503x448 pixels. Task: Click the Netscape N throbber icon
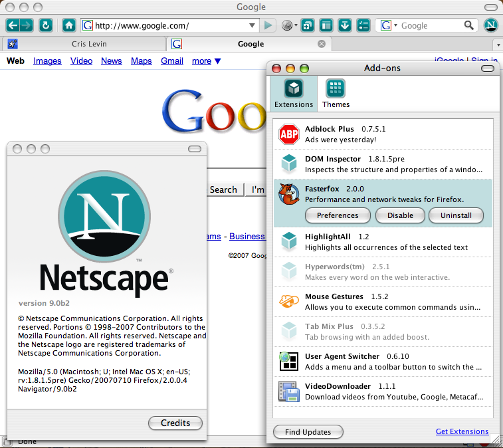(490, 25)
